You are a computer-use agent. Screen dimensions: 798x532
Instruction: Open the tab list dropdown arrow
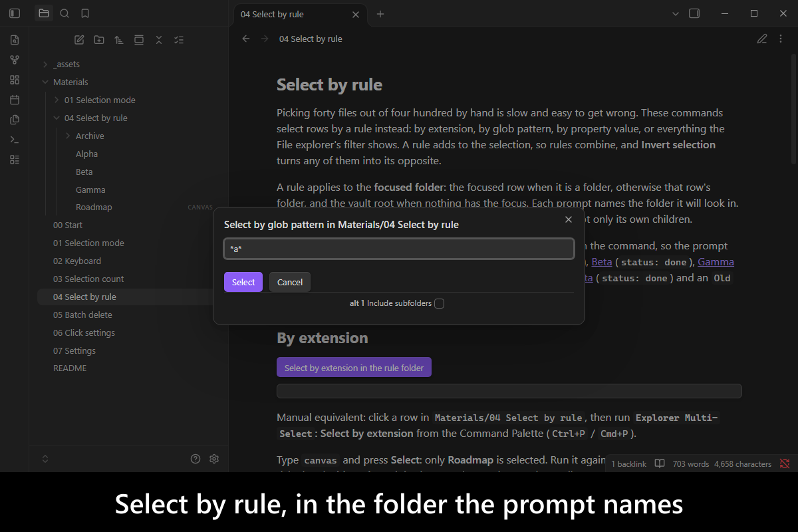[676, 13]
